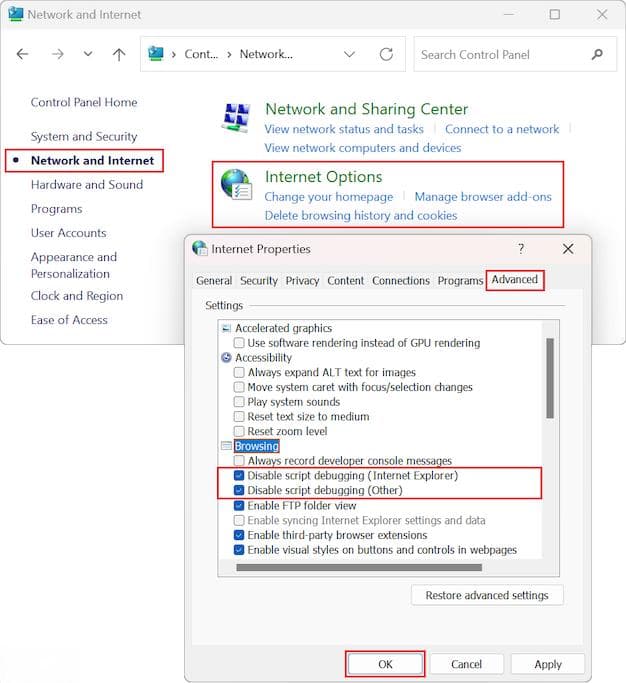
Task: Click the magnifier search icon
Action: (598, 54)
